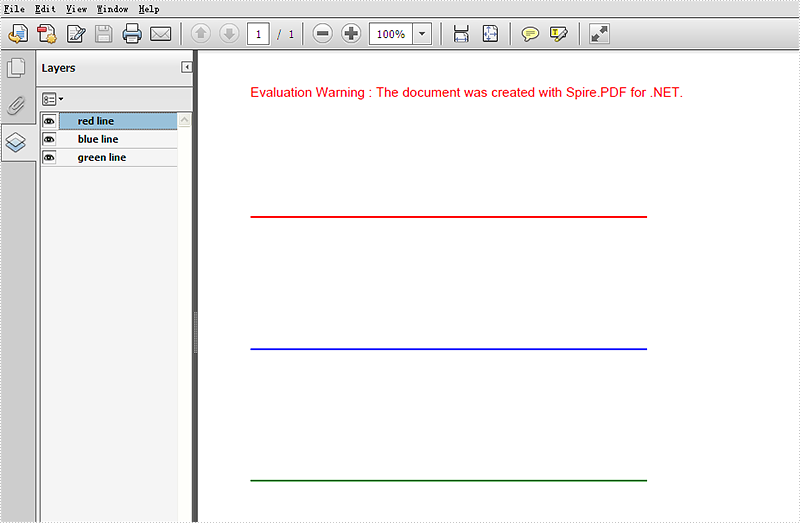800x523 pixels.
Task: Switch to read mode fullscreen icon
Action: [x=599, y=34]
